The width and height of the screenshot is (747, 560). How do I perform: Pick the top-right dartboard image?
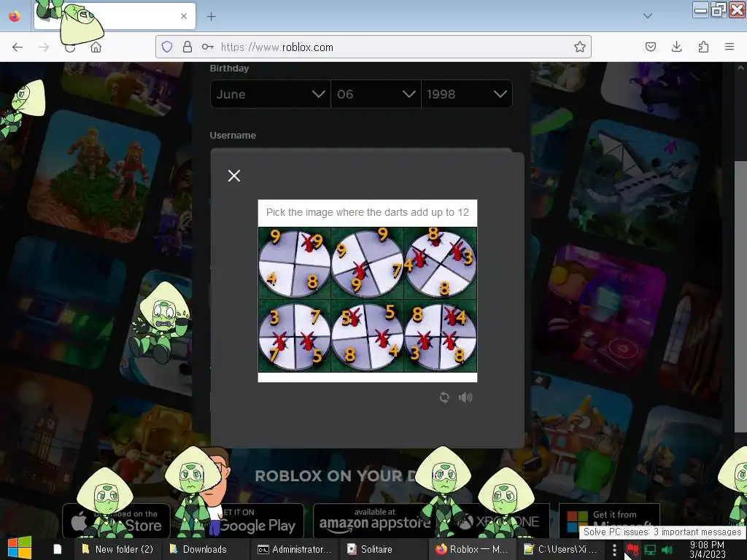pos(440,263)
